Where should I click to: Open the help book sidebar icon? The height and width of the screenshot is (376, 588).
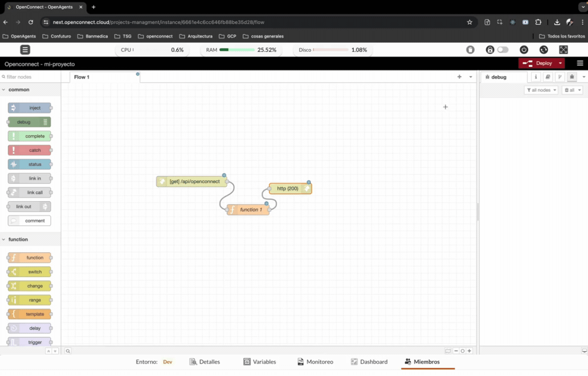coord(548,77)
